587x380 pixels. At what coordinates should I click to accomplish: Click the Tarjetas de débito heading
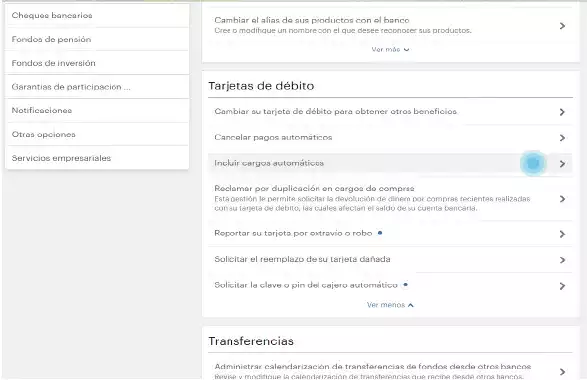coord(261,86)
